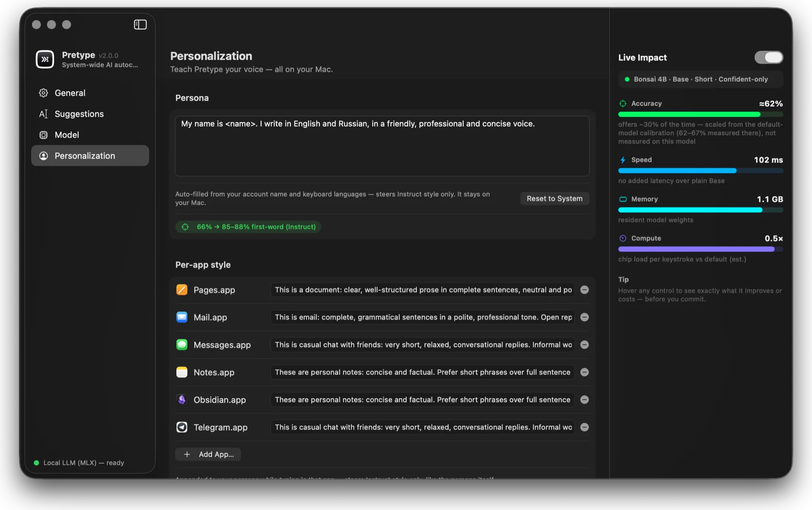Click the Pages.app orange icon
This screenshot has height=510, width=812.
182,290
